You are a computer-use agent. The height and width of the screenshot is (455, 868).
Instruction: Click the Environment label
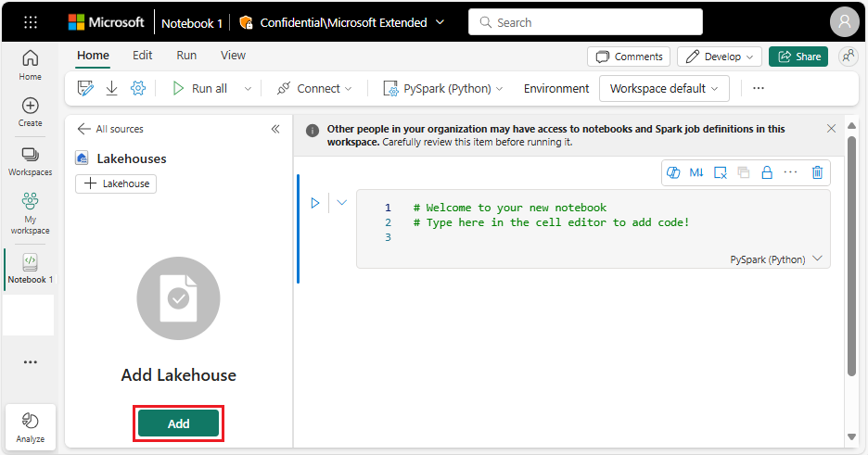click(x=556, y=88)
